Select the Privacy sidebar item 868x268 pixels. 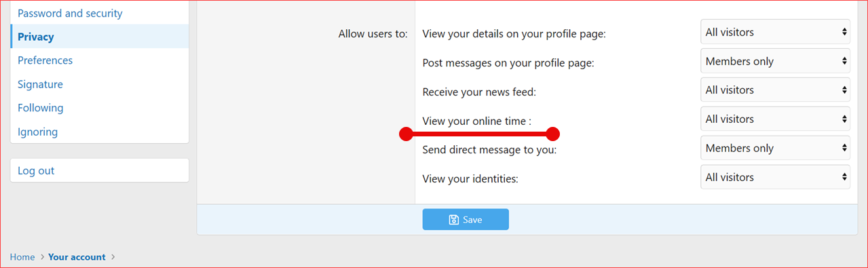click(100, 37)
